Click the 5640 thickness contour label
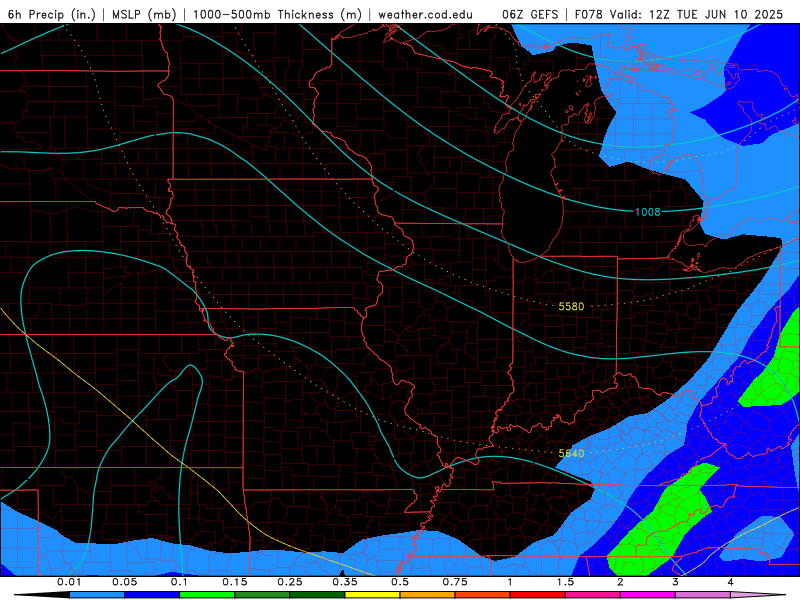The height and width of the screenshot is (600, 800). coord(571,453)
